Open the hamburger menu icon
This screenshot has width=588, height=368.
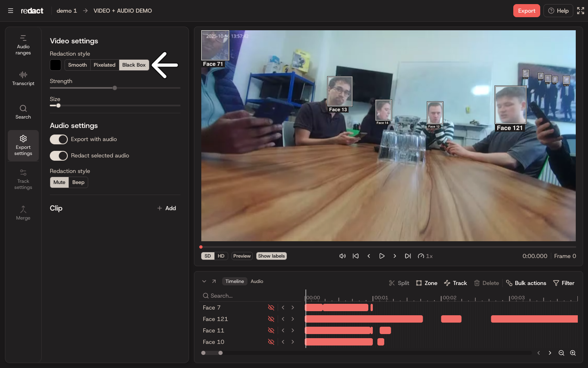(11, 11)
